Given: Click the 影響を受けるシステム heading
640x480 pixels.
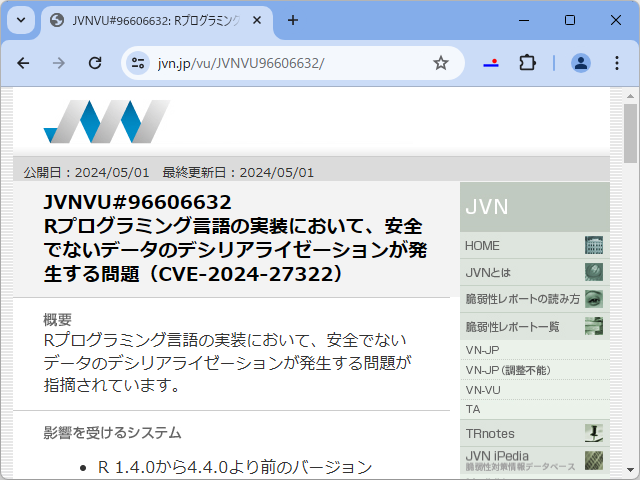Looking at the screenshot, I should point(112,433).
